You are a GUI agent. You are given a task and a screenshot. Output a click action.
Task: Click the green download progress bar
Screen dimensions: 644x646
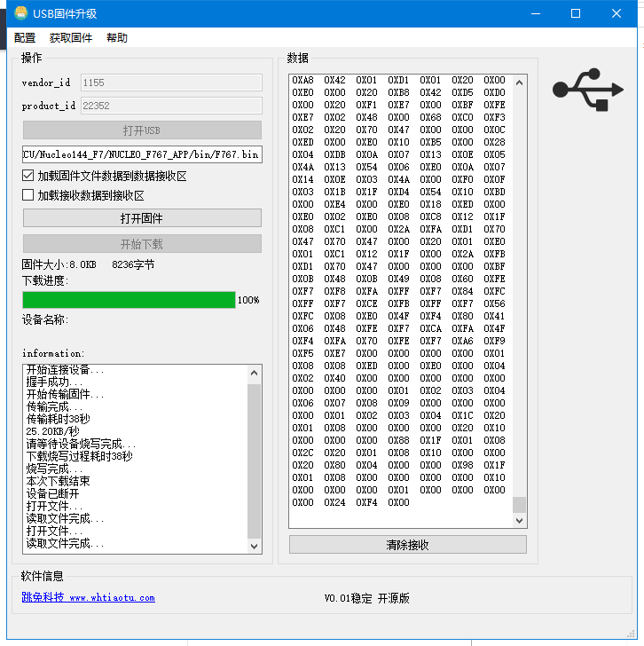point(129,300)
